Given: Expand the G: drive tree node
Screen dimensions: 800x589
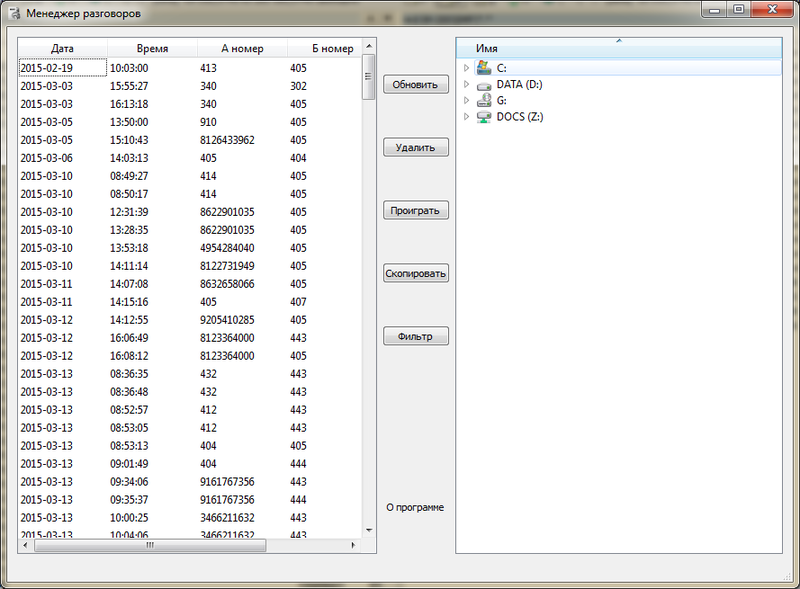Looking at the screenshot, I should tap(467, 101).
